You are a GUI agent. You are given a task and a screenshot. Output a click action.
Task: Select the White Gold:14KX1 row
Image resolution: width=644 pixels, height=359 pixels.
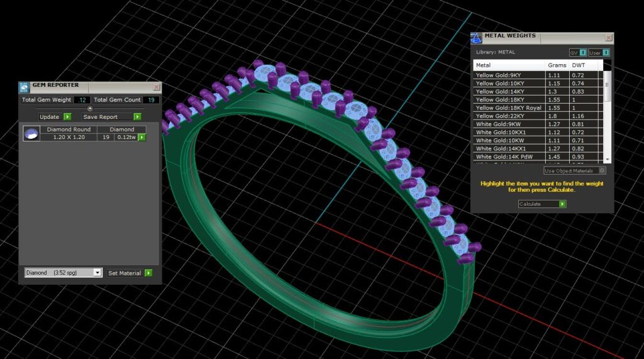coord(538,149)
